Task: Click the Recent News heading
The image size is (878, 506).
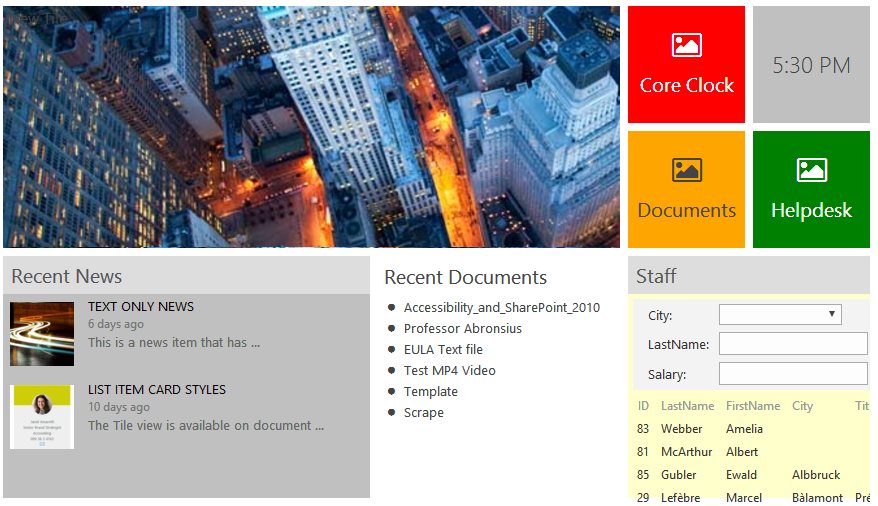Action: tap(67, 276)
